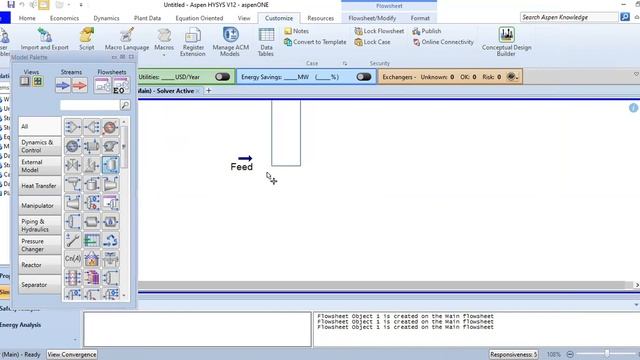Add a red energy stream
The image size is (640, 360).
[x=80, y=85]
